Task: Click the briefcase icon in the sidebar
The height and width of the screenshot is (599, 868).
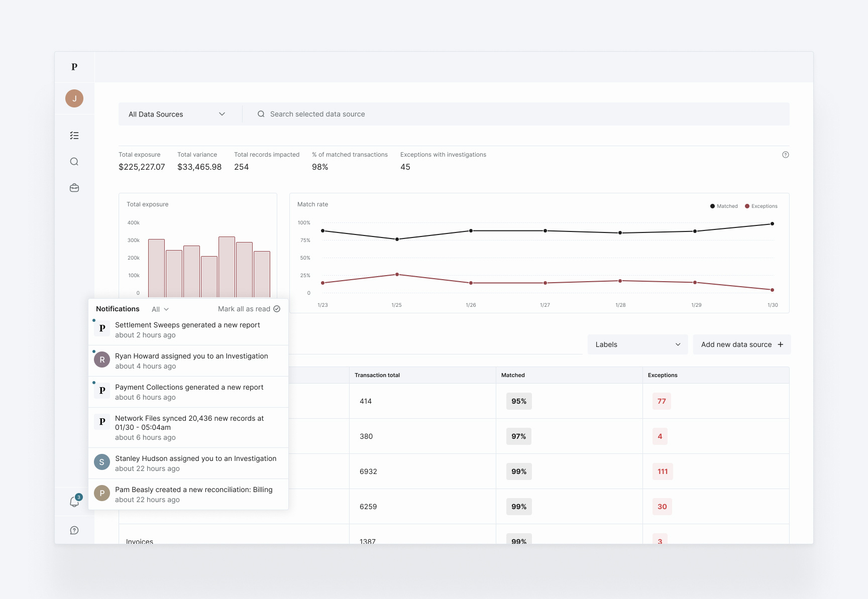Action: tap(74, 187)
